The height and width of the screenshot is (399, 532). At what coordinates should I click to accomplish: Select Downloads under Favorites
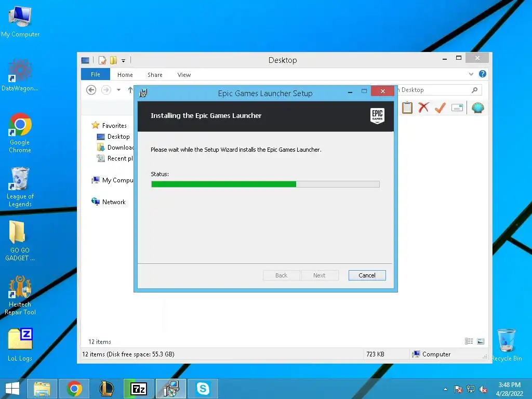tap(115, 147)
